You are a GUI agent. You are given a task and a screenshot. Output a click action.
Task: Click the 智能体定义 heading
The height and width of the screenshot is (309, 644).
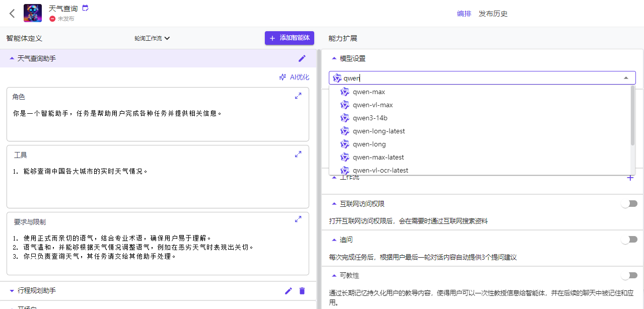coord(25,38)
